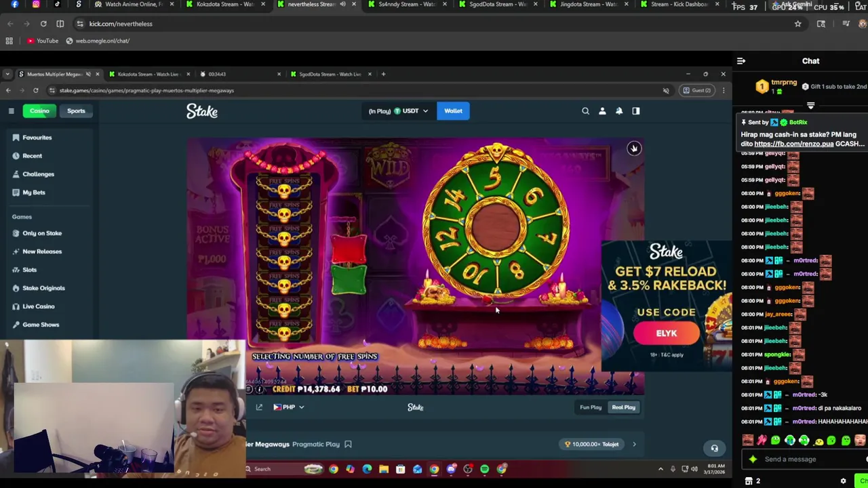The image size is (868, 488).
Task: Open the game in popout window icon
Action: click(x=259, y=407)
